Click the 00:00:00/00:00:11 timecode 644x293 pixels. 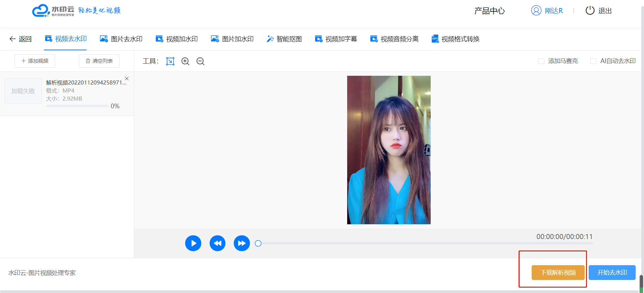(x=565, y=237)
